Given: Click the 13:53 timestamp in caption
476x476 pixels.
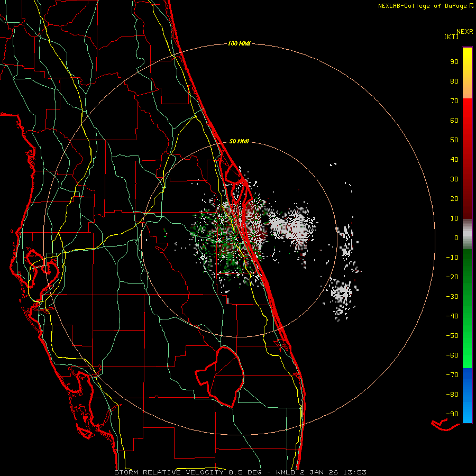Looking at the screenshot, I should click(x=354, y=472).
